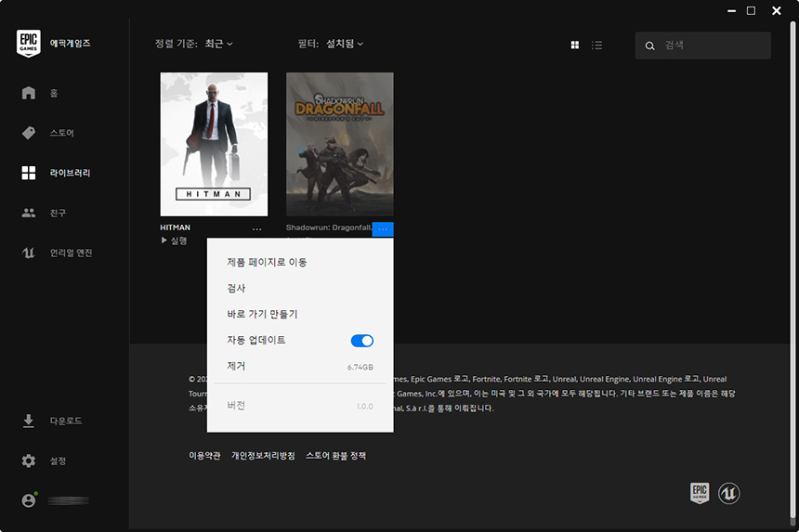Close the Epic Games launcher window

(x=777, y=11)
